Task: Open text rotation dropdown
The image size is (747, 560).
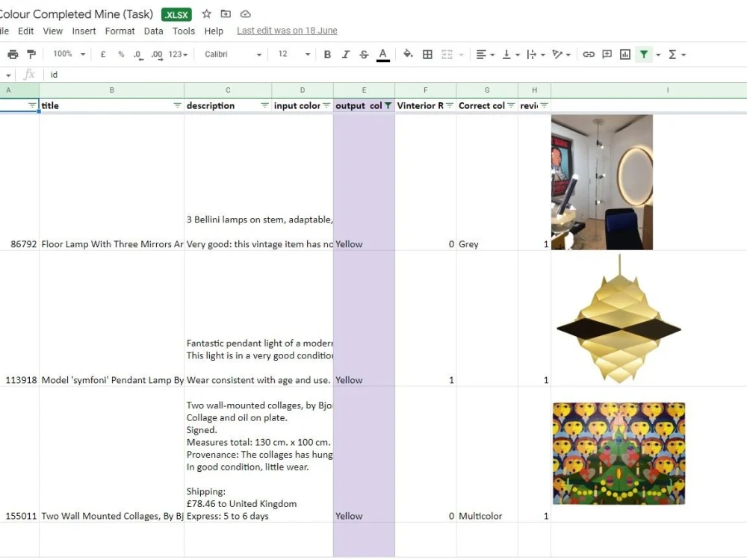Action: [x=561, y=55]
